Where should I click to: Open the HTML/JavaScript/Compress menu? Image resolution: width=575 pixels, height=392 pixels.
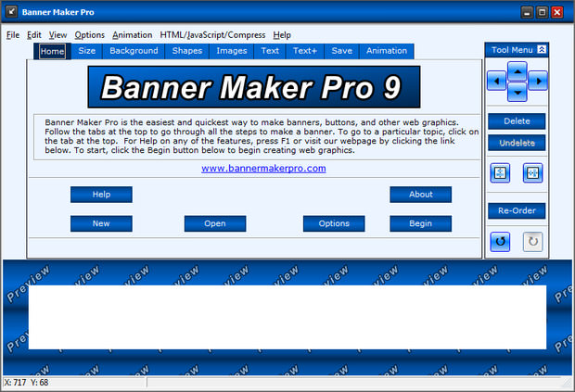[212, 35]
